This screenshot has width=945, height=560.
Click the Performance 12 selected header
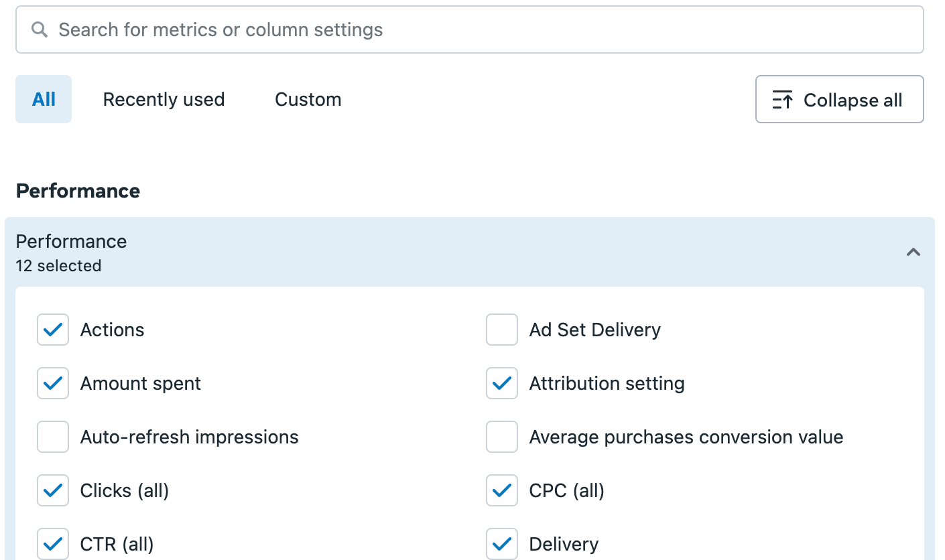click(470, 253)
